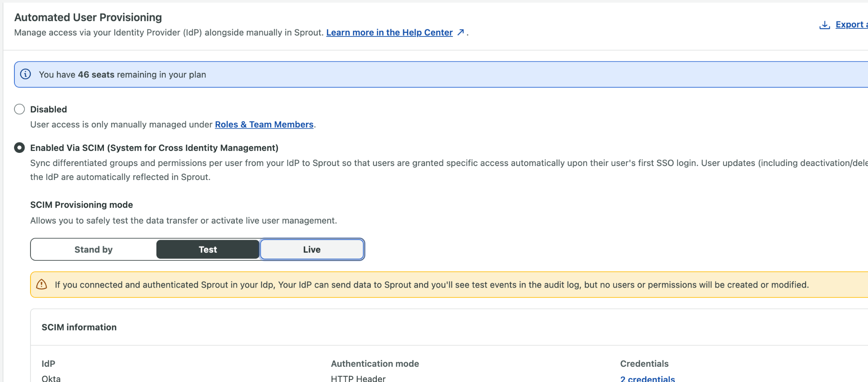Image resolution: width=868 pixels, height=382 pixels.
Task: Switch provisioning mode to Stand by
Action: [x=94, y=249]
